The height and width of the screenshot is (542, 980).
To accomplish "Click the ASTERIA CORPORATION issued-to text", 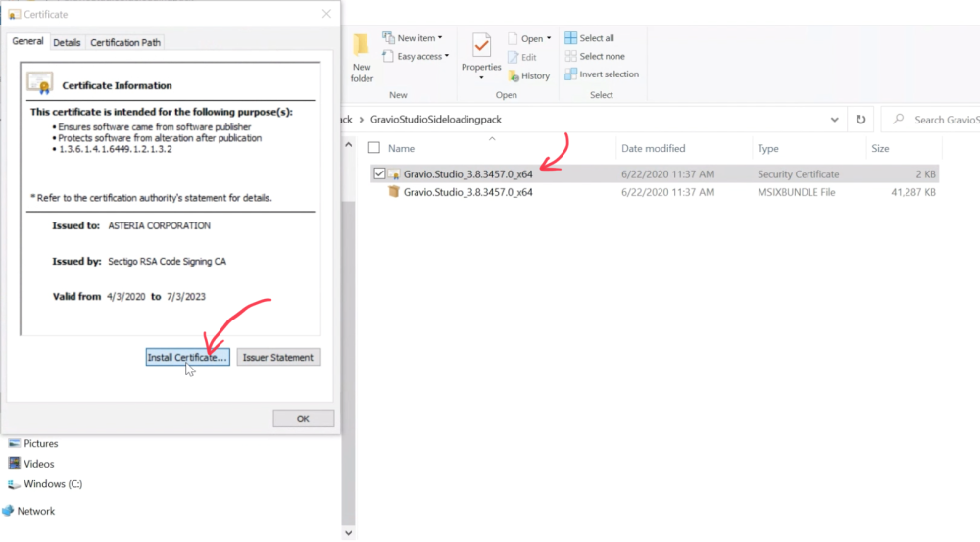I will pos(160,225).
